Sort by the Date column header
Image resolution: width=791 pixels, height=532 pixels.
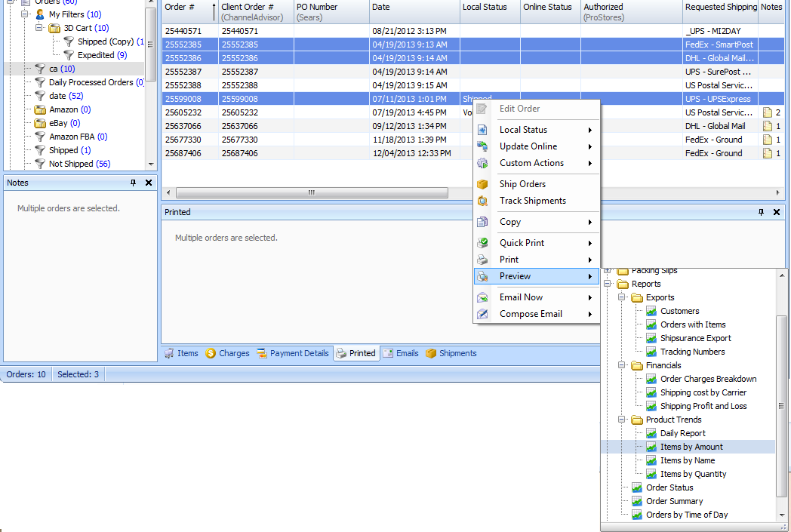coord(414,8)
